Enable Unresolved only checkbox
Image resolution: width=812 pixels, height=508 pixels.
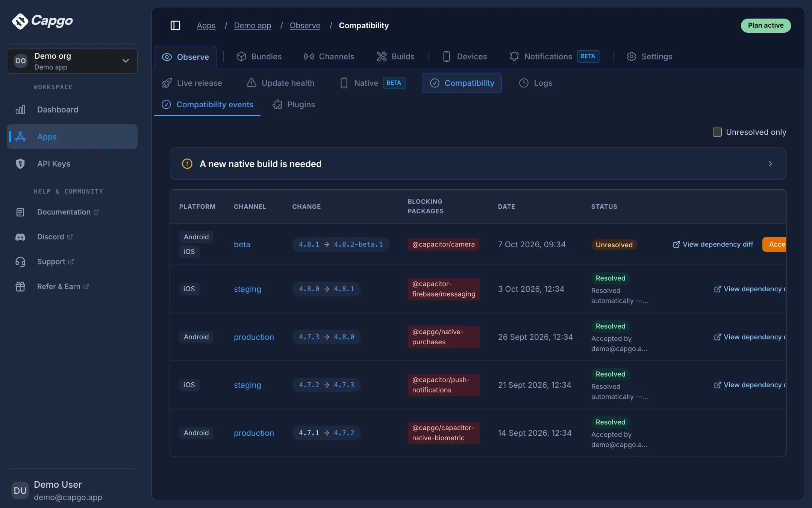coord(717,132)
